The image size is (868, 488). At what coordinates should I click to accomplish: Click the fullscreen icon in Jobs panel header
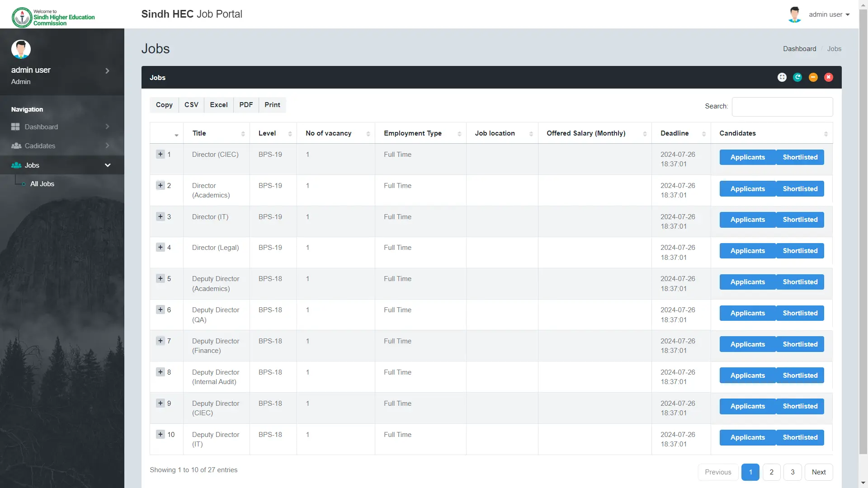(x=782, y=77)
